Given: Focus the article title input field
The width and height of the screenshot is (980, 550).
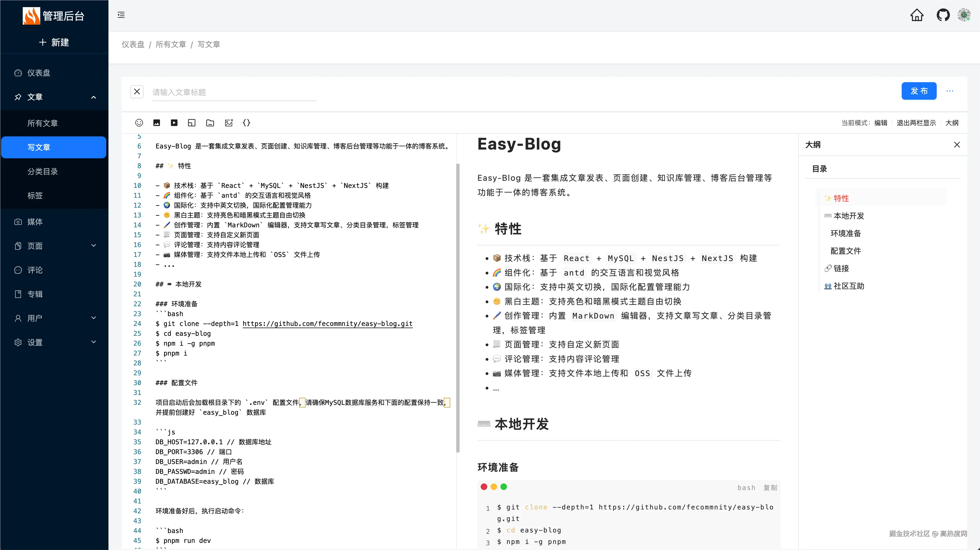Looking at the screenshot, I should tap(234, 92).
